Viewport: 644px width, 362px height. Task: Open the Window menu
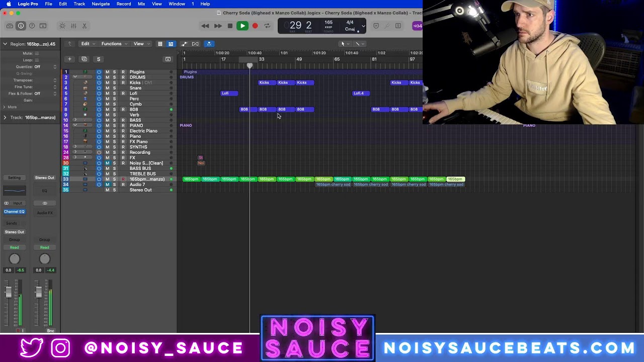177,4
